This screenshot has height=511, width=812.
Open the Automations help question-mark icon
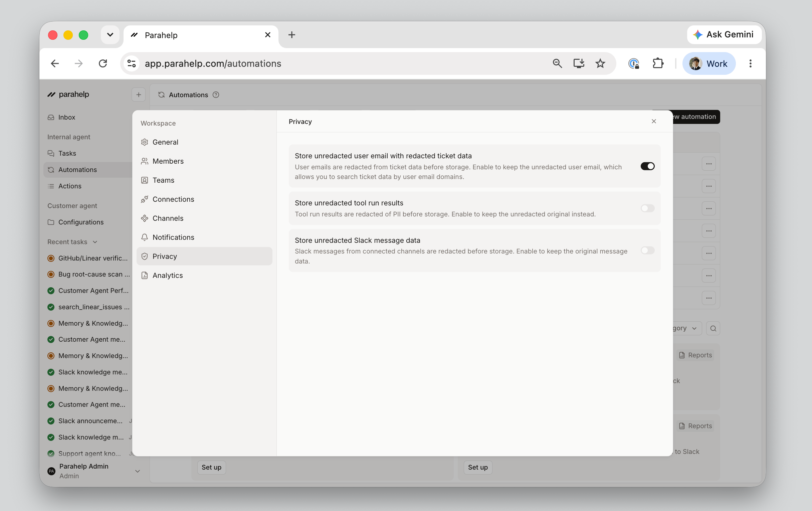[x=216, y=95]
